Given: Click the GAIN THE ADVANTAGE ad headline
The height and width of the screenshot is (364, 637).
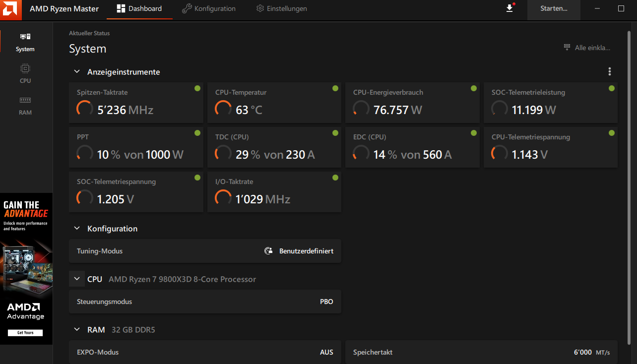Looking at the screenshot, I should click(x=26, y=209).
